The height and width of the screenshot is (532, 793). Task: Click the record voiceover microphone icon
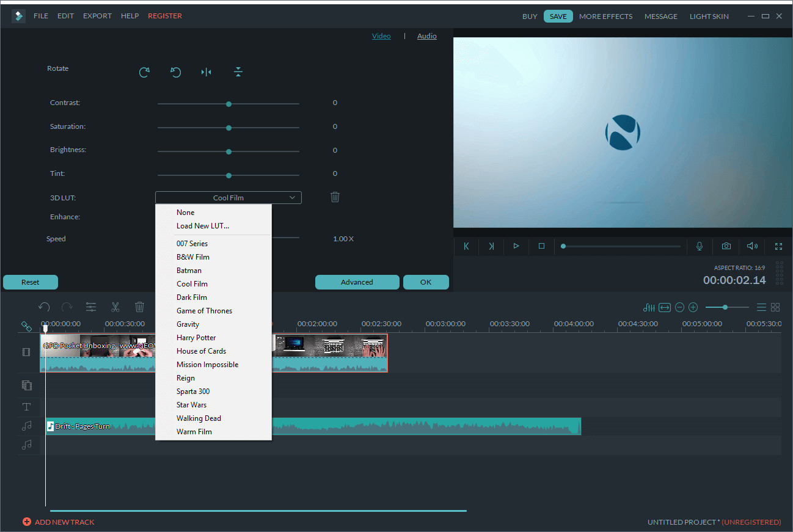tap(700, 246)
